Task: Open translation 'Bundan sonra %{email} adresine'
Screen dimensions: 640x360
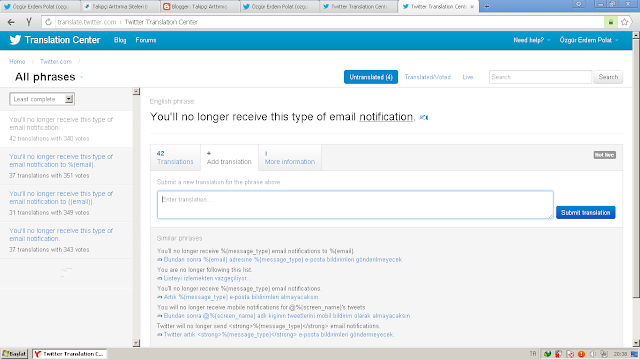Action: coord(283,260)
